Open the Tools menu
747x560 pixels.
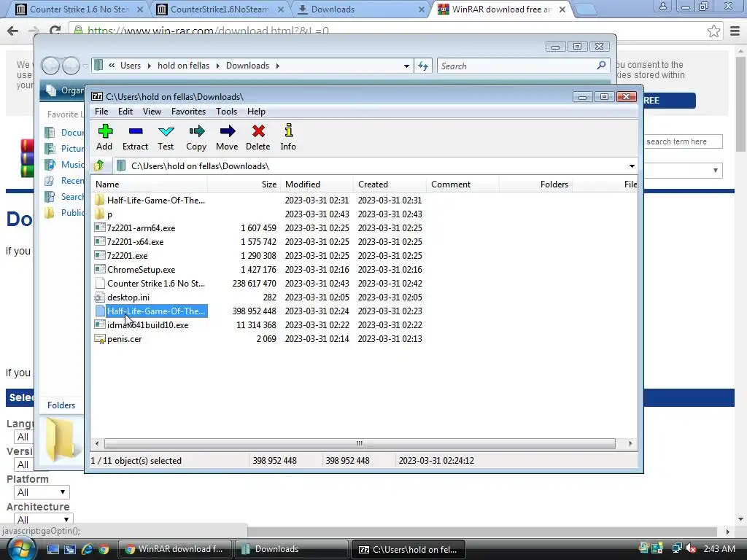pyautogui.click(x=226, y=112)
